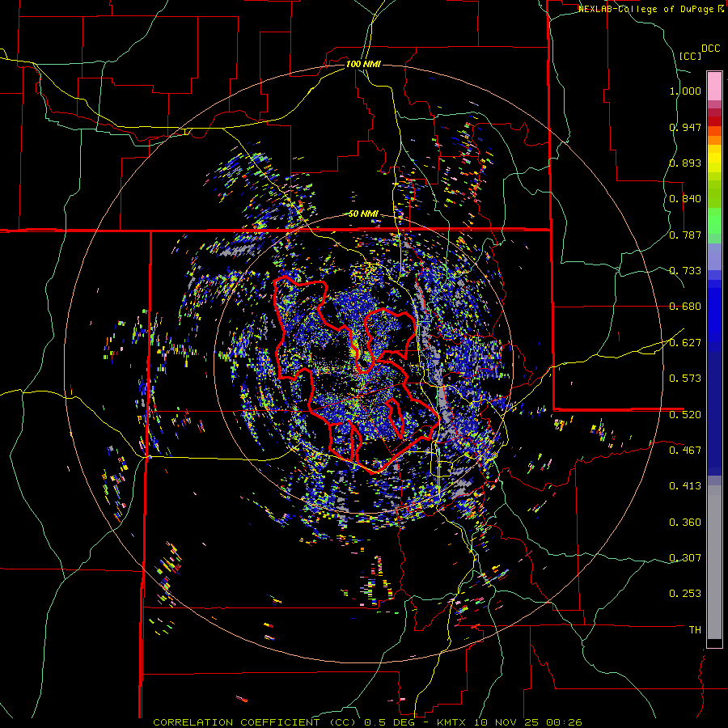Click the [CC] legend header label

coord(690,56)
